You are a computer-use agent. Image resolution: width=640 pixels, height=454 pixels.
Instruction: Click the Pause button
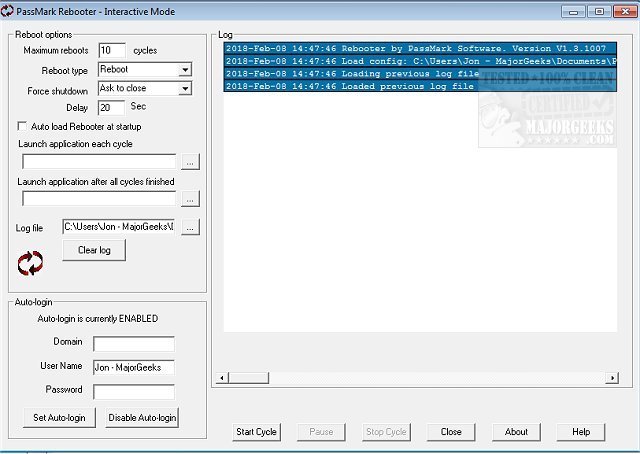click(x=321, y=432)
